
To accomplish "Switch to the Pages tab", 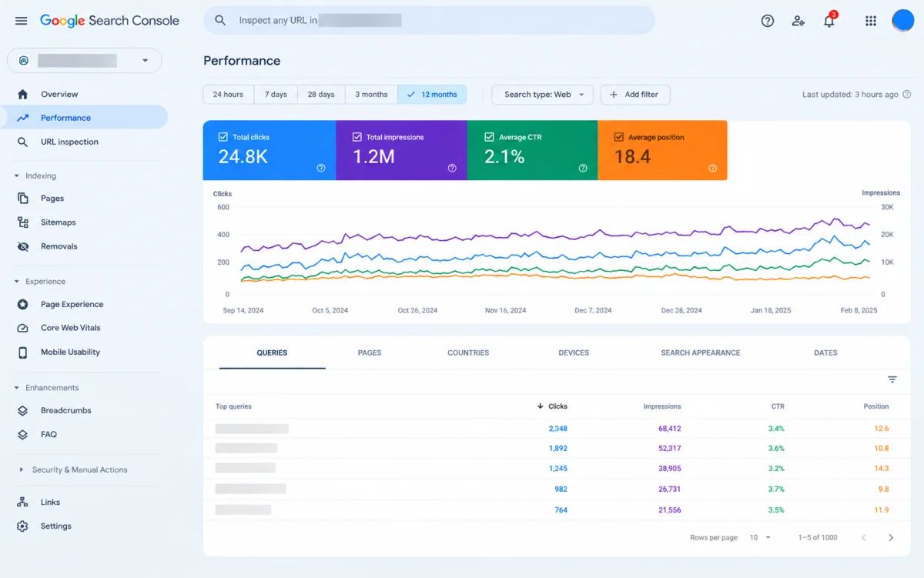I will (370, 352).
